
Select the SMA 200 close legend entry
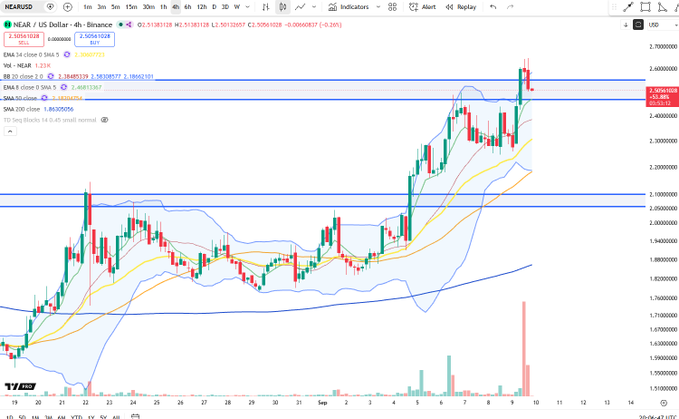point(22,109)
